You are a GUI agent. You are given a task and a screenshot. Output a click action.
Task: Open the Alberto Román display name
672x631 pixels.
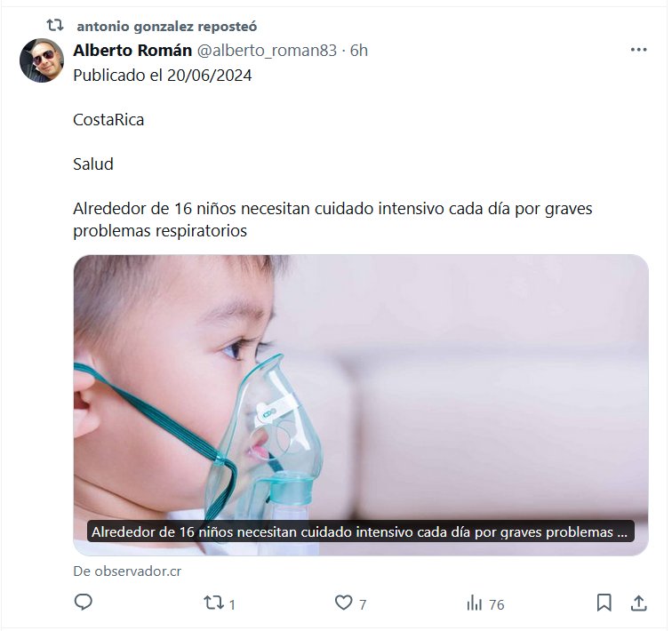[132, 50]
